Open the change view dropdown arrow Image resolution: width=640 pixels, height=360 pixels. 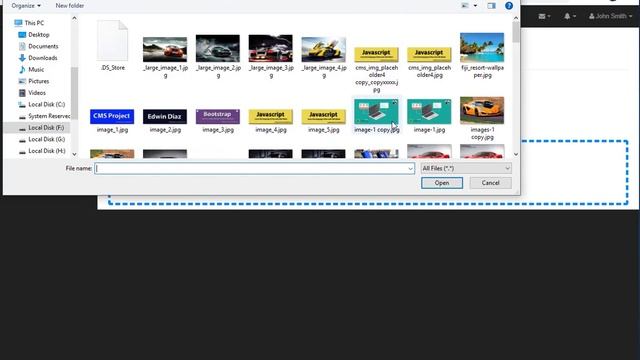coord(475,6)
